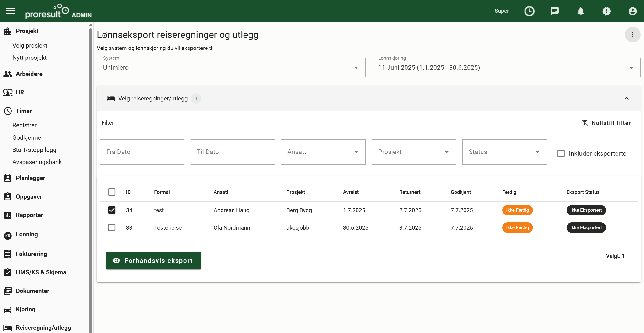Viewport: 644px width, 333px height.
Task: Enable Inkluder eksporterte checkbox
Action: pos(561,153)
